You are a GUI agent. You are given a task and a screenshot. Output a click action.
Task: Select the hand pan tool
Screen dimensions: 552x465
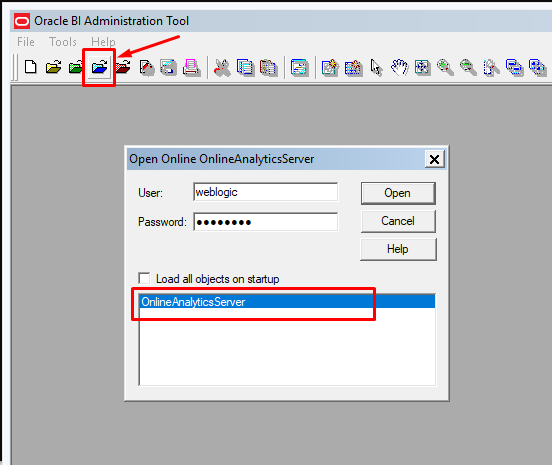400,68
